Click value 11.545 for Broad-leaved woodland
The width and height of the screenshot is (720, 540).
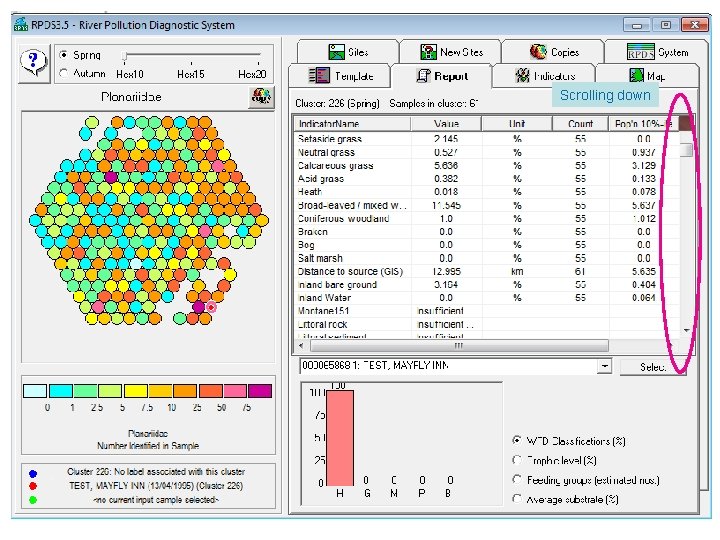pyautogui.click(x=446, y=205)
